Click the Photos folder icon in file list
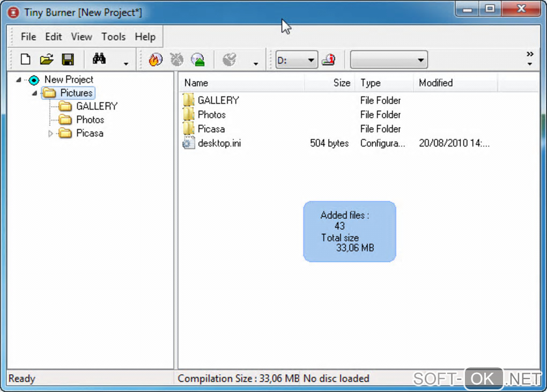This screenshot has width=547, height=392. click(188, 114)
